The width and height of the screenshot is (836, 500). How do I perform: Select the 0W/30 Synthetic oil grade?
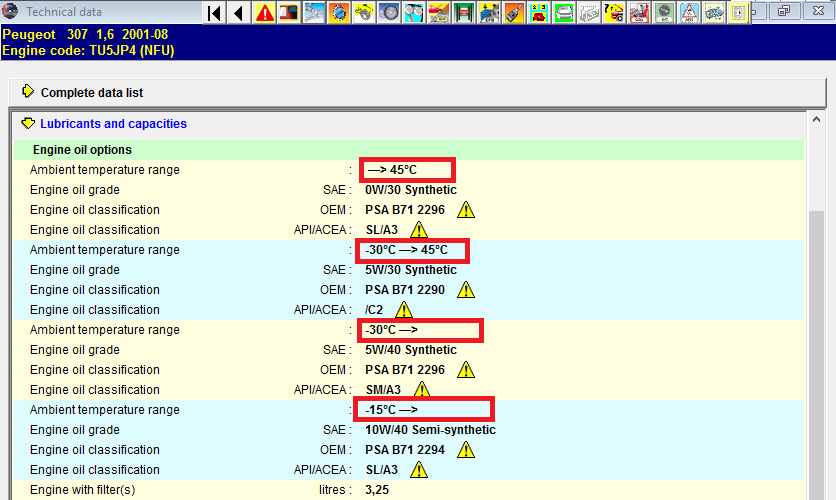click(x=411, y=190)
